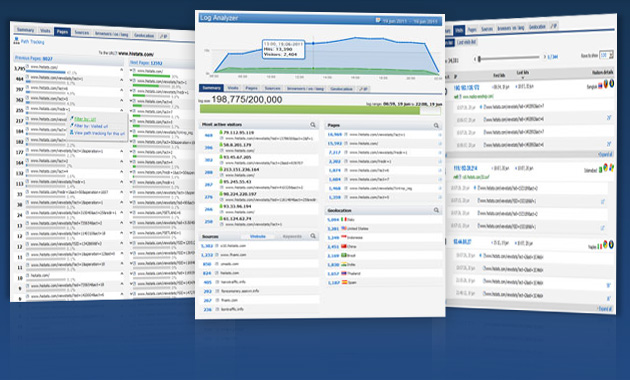Open Geolocation tab in right window
Image resolution: width=630 pixels, height=380 pixels.
[537, 27]
